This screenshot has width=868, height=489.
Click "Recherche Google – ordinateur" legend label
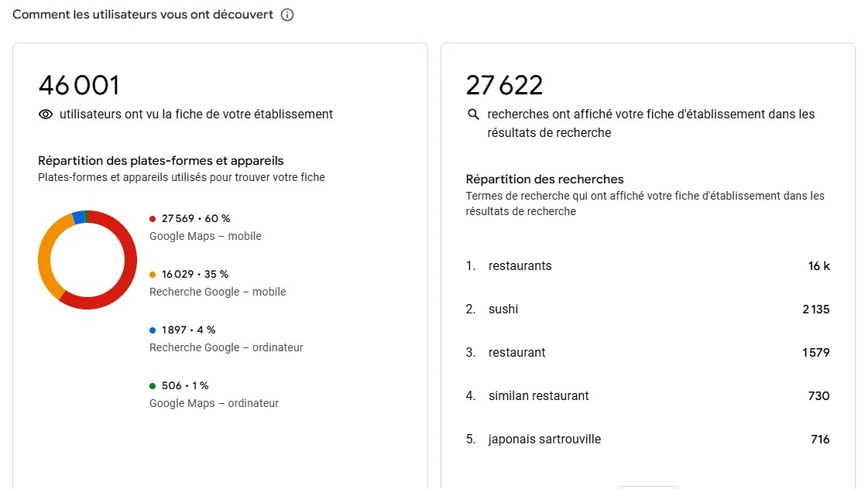point(226,347)
